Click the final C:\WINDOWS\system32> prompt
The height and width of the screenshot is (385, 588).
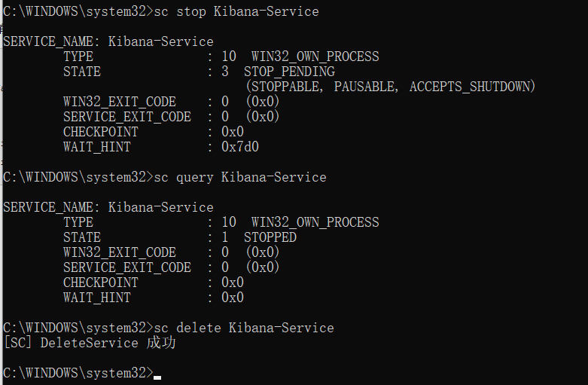click(x=78, y=373)
